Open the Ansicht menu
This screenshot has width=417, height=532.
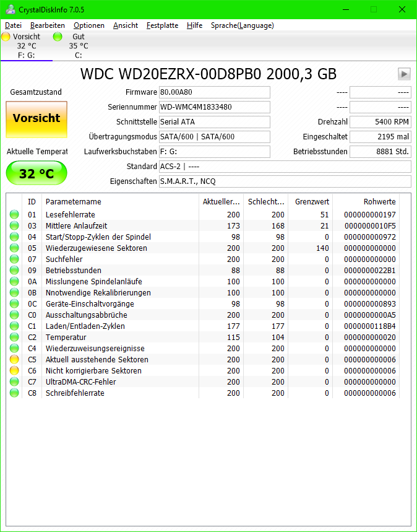point(126,25)
